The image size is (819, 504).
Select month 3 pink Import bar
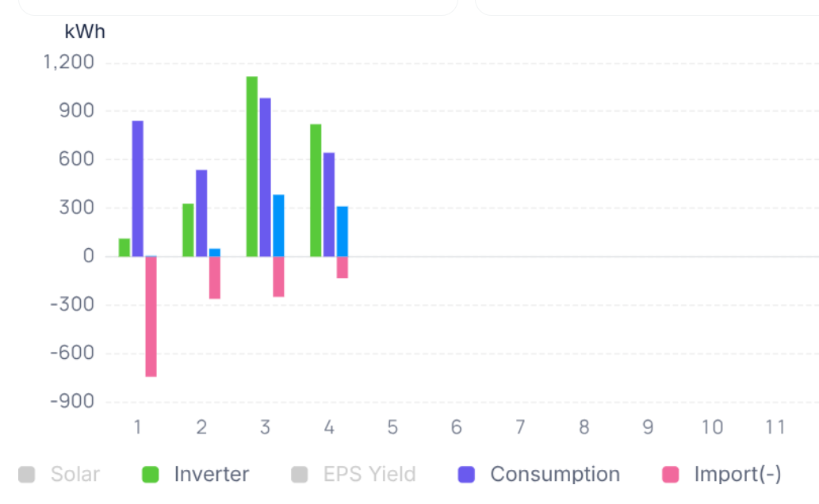[278, 277]
